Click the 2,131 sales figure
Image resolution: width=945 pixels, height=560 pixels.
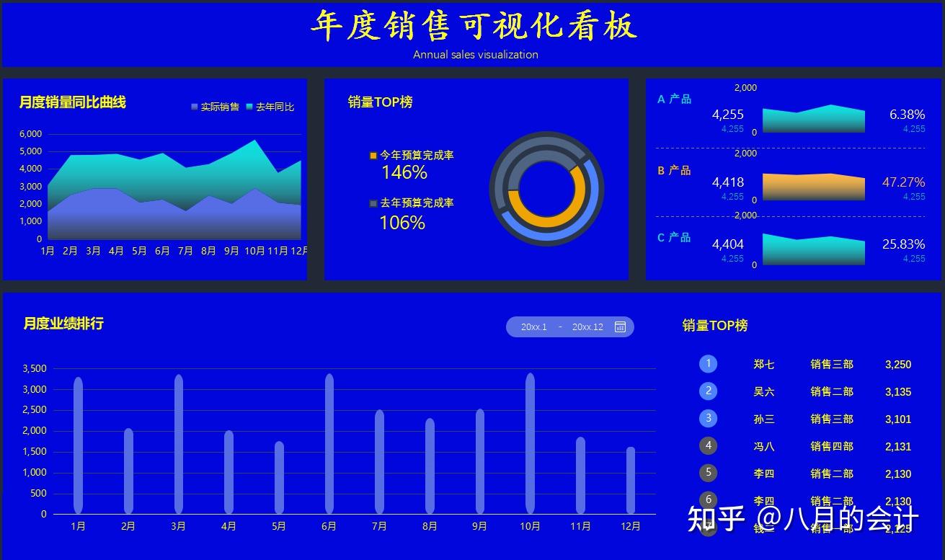click(x=898, y=447)
